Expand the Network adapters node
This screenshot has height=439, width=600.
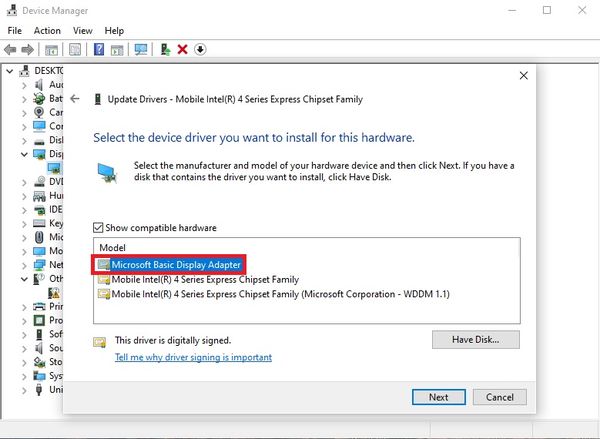tap(24, 265)
